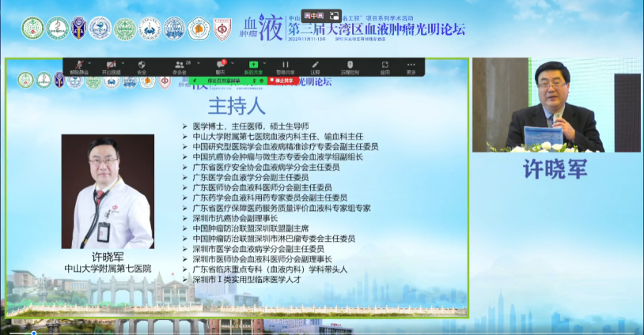Viewport: 644px width, 335px height.
Task: Open the Participants (参会者) panel
Action: coord(180,67)
